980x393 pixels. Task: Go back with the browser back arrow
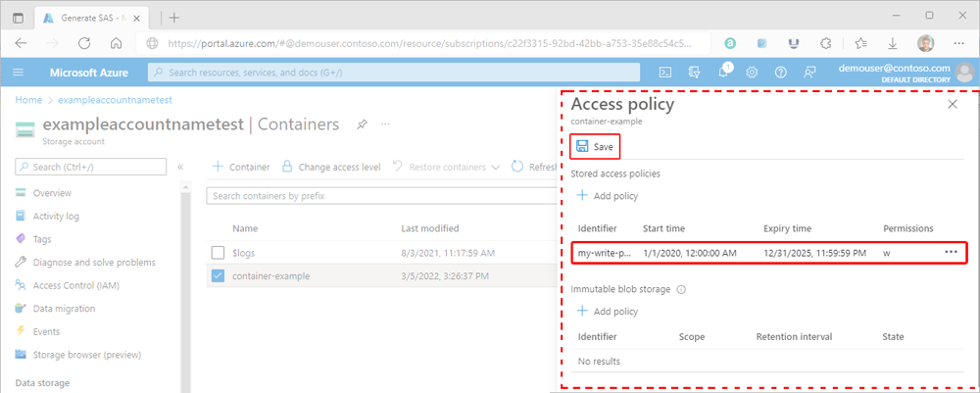tap(21, 43)
